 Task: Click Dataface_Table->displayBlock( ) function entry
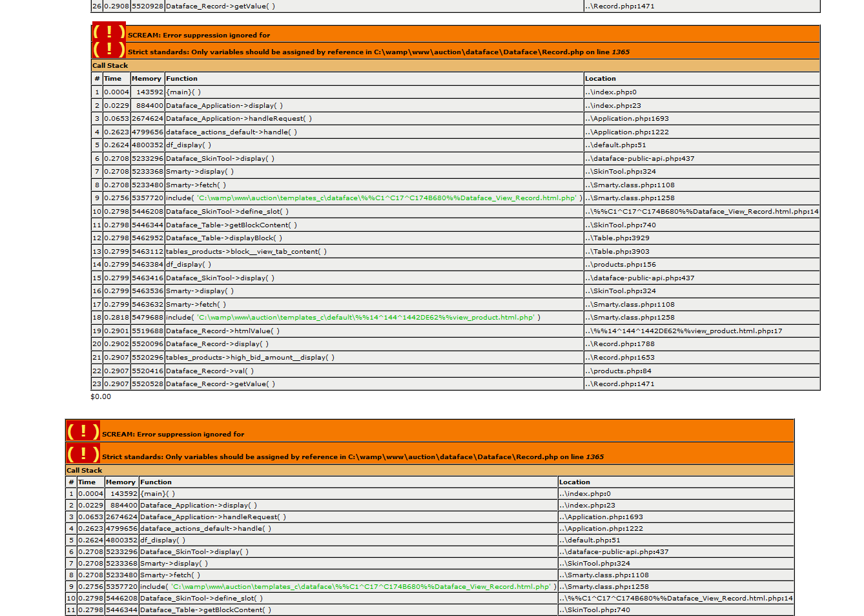(x=224, y=238)
